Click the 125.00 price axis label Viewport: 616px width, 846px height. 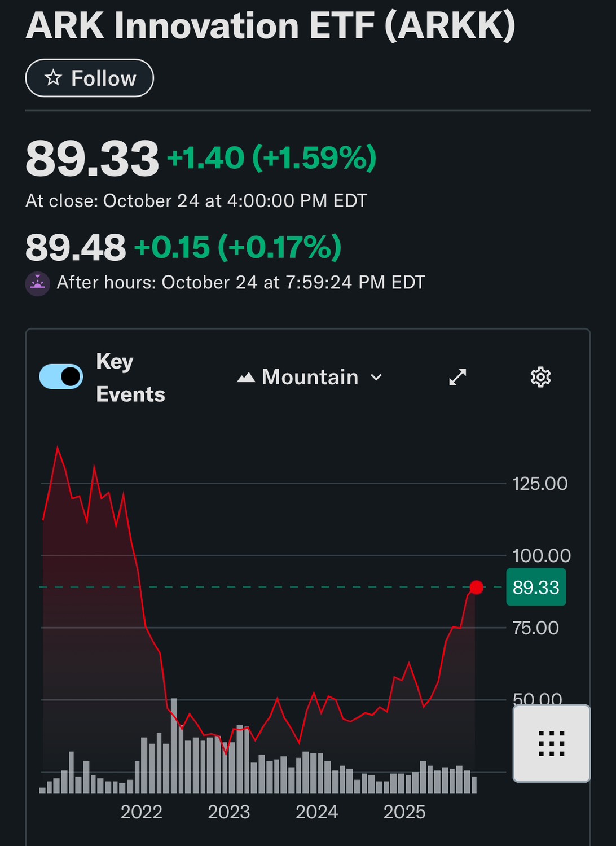click(x=540, y=483)
